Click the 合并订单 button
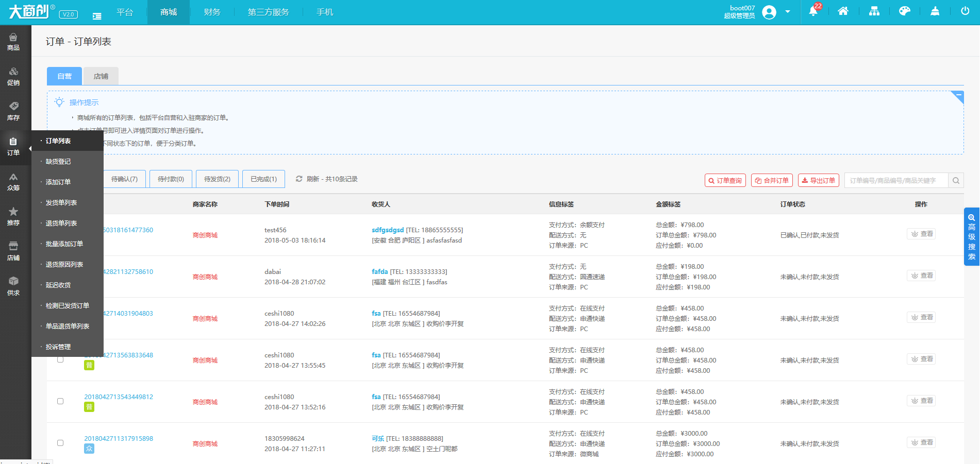980x464 pixels. [x=772, y=180]
